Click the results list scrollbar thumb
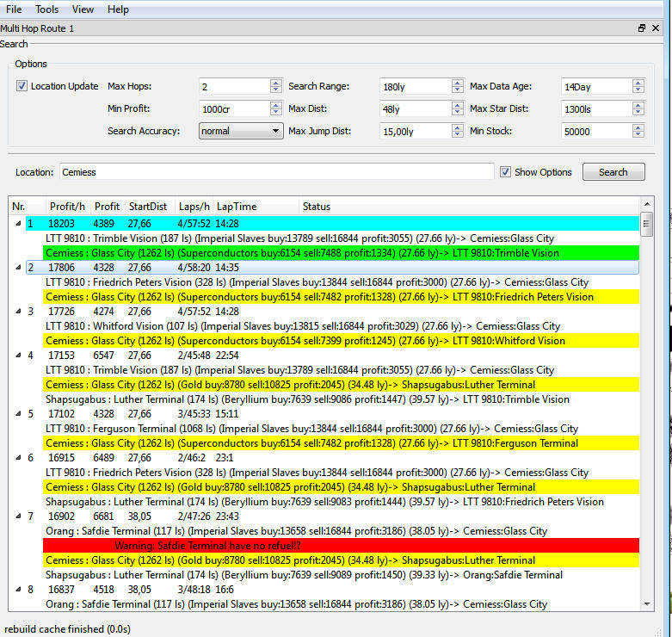 (647, 224)
